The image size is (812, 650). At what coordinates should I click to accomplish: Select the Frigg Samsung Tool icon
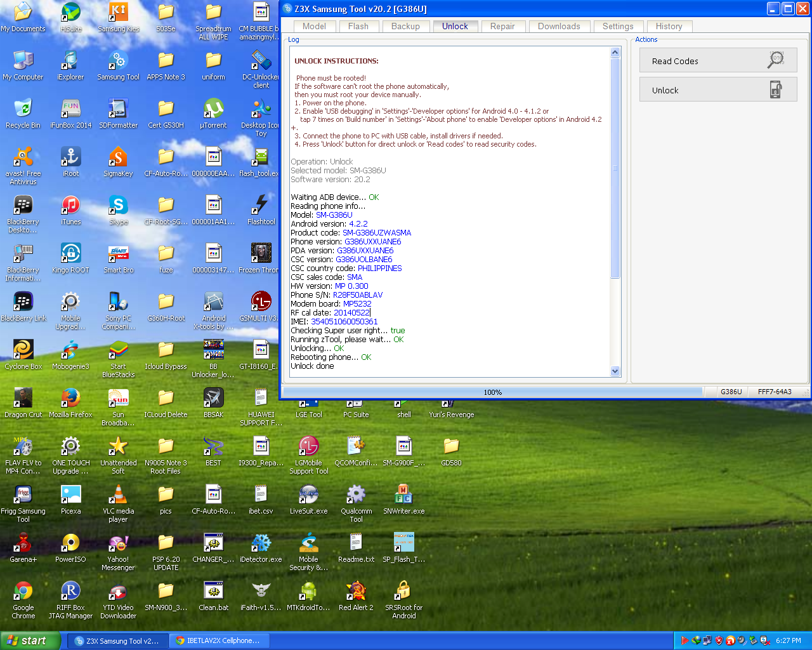(23, 495)
